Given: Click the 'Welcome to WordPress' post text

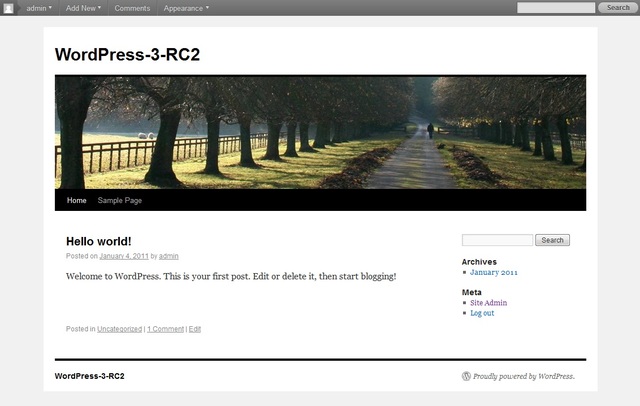Looking at the screenshot, I should click(x=231, y=277).
